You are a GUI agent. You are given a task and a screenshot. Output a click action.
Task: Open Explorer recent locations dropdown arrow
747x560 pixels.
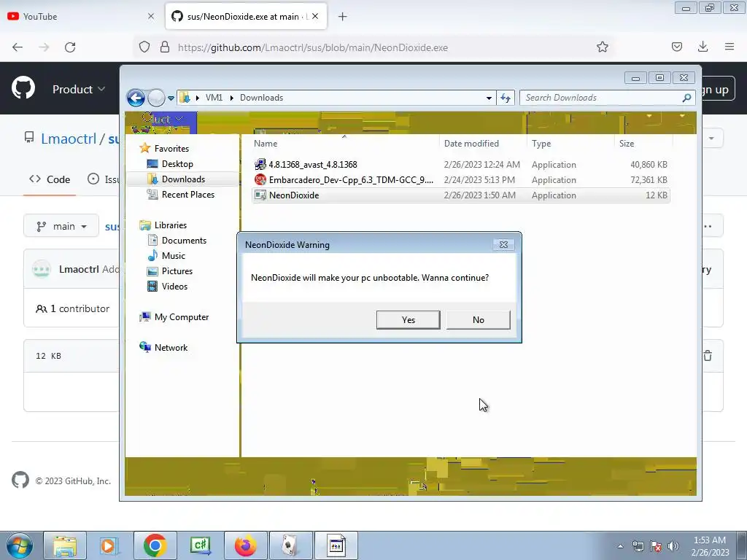pyautogui.click(x=171, y=98)
